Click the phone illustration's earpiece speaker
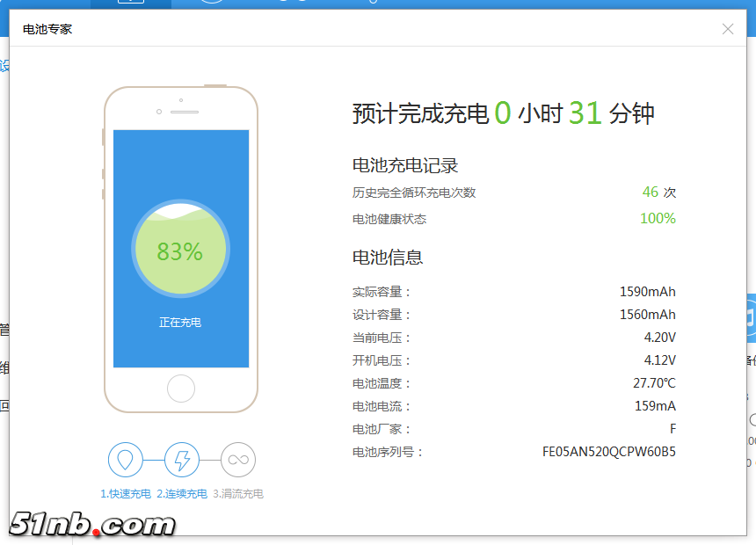Image resolution: width=756 pixels, height=545 pixels. 185,112
